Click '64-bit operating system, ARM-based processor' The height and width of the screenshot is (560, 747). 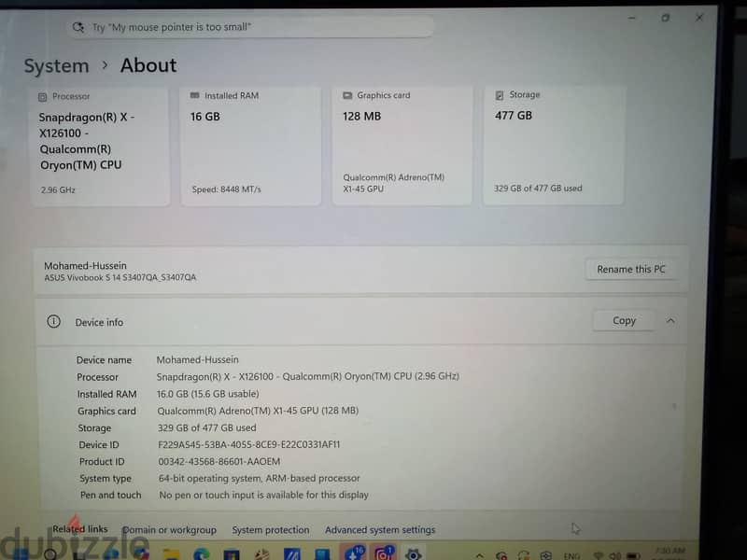point(260,478)
